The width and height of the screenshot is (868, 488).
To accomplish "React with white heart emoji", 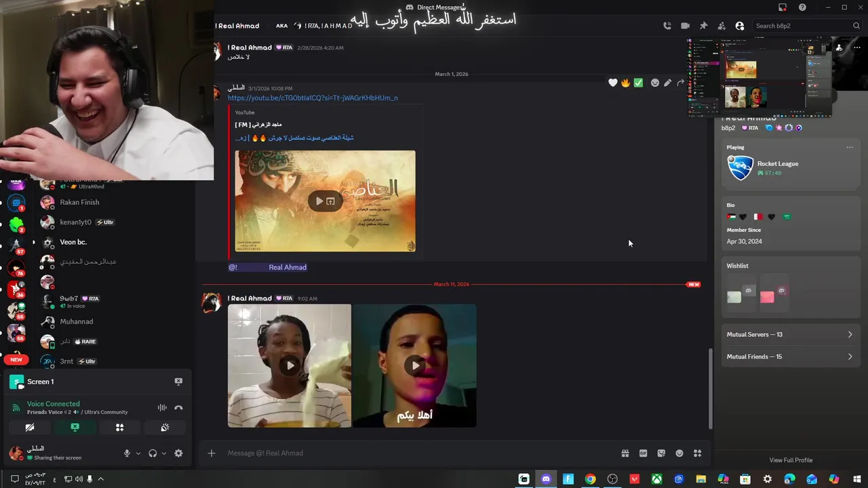I will 613,83.
